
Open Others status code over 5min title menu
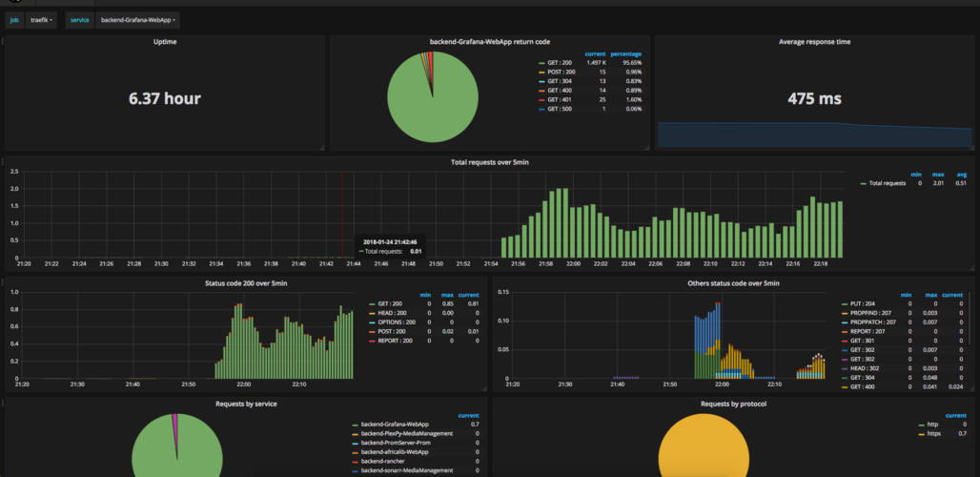pos(732,283)
